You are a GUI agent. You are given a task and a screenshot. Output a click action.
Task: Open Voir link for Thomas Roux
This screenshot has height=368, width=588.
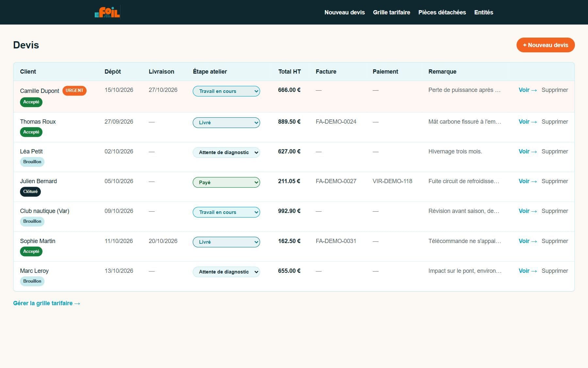click(528, 122)
